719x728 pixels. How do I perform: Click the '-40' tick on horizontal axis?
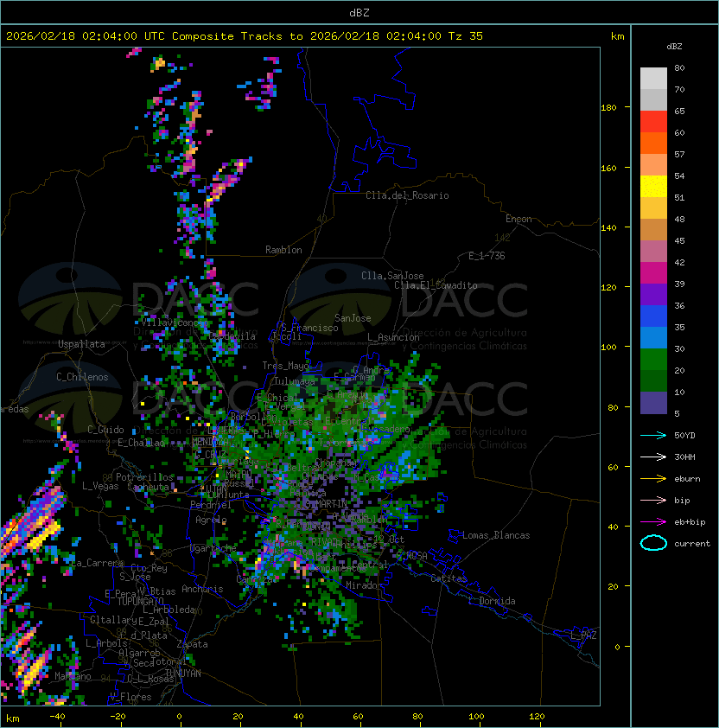coord(57,717)
